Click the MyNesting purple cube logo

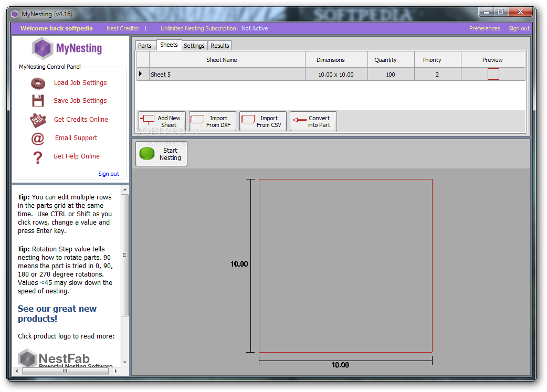42,48
